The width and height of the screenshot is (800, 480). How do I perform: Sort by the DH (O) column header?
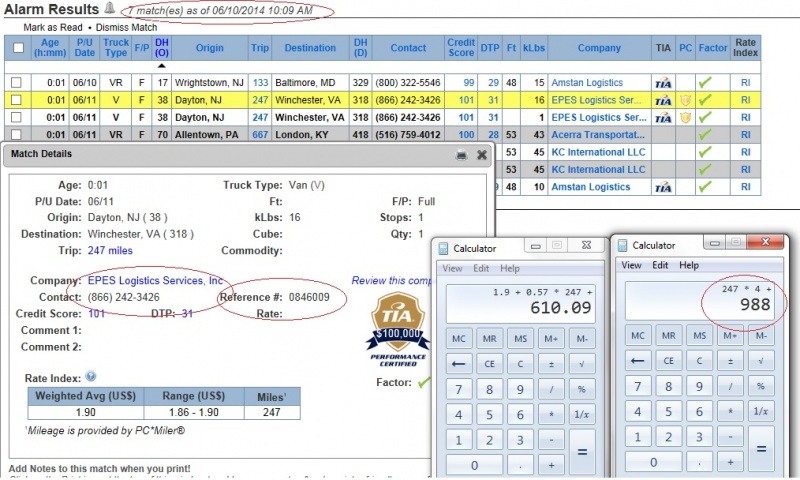pos(162,47)
